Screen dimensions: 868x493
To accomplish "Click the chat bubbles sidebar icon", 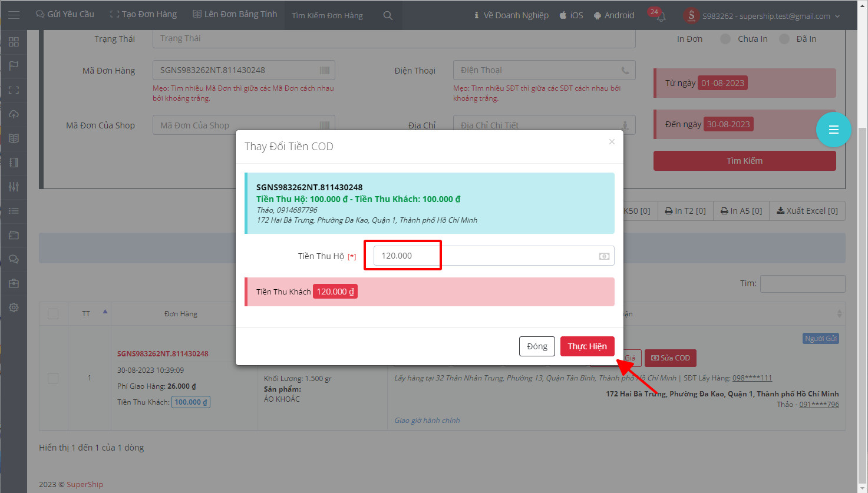I will tap(14, 259).
